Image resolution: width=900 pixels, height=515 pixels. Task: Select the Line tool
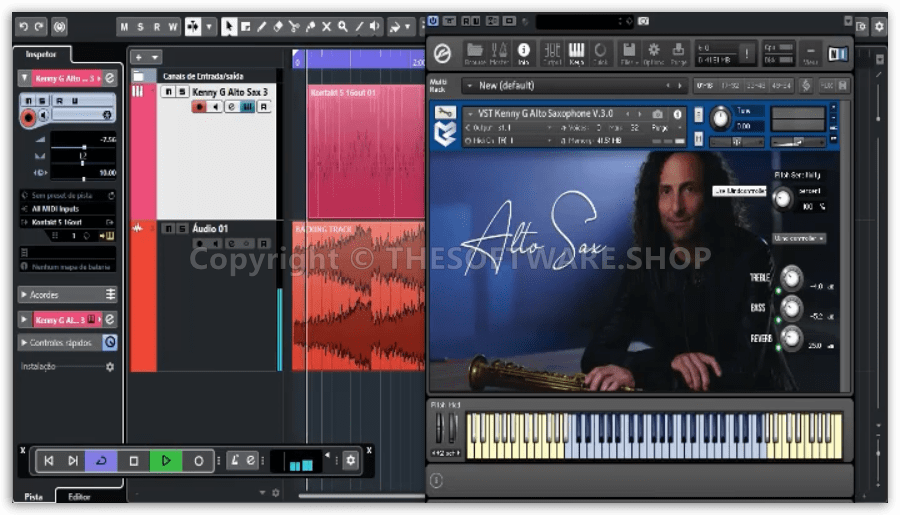tap(359, 26)
